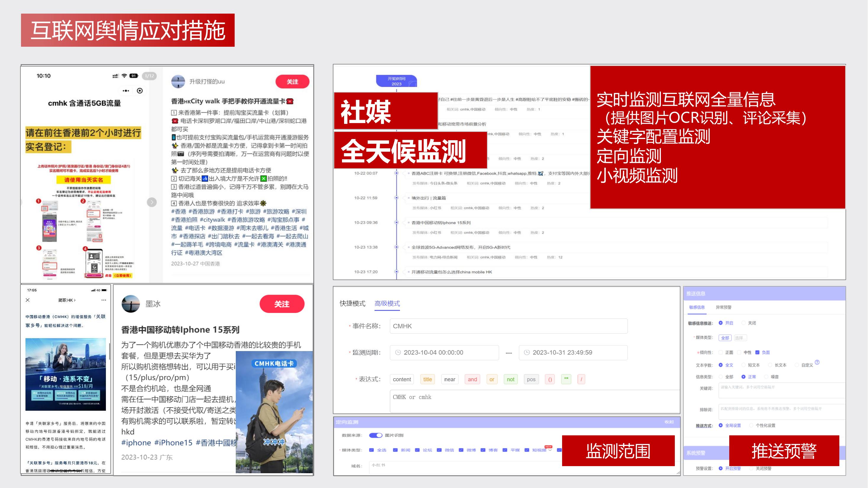Screen dimensions: 868x488
Task: Click the 关注 button next to 升级打怪的uu
Action: [x=292, y=82]
